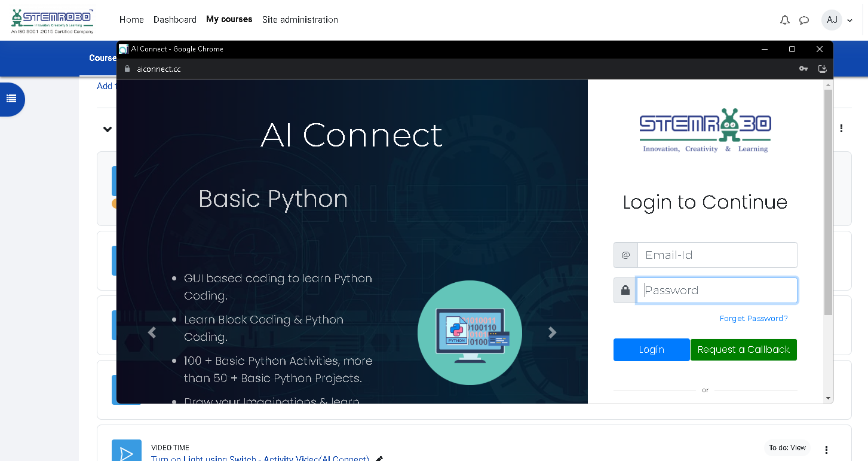Click the 100 + Basic Python Activities bullet
The height and width of the screenshot is (461, 868).
(278, 370)
